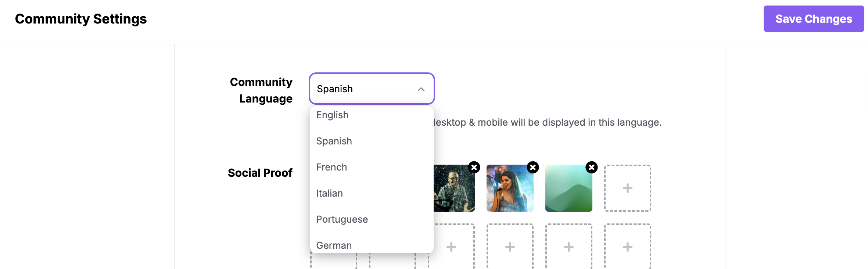Select English from the language list

(x=332, y=115)
